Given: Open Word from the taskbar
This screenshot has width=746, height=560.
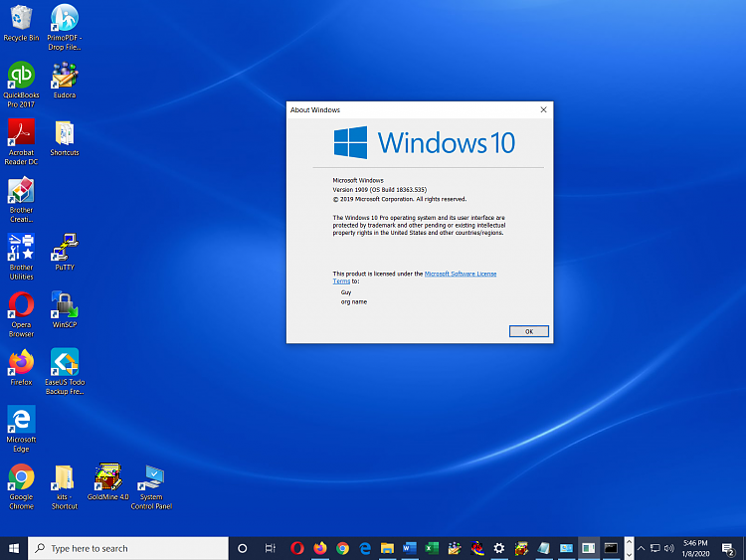Looking at the screenshot, I should coord(409,549).
